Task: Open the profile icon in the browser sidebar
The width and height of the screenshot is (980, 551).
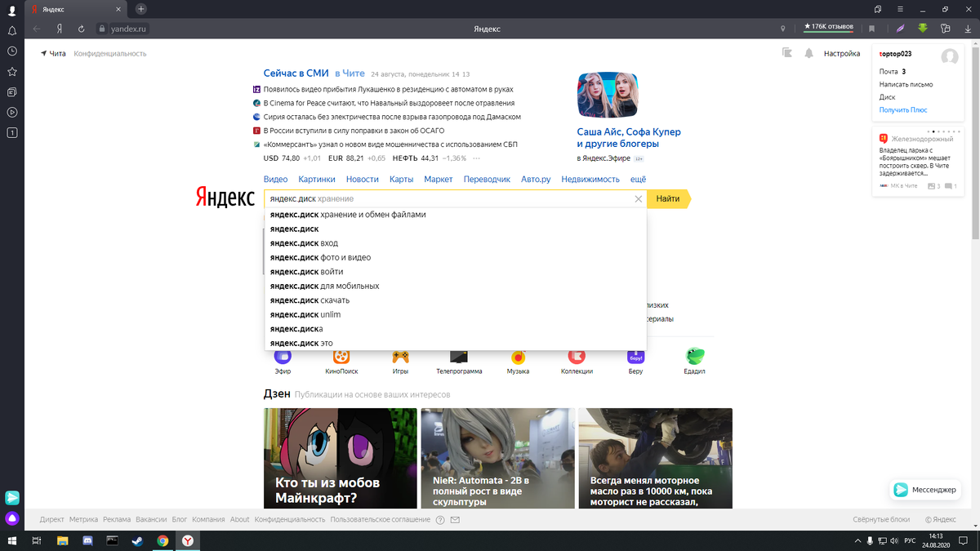Action: click(x=11, y=10)
